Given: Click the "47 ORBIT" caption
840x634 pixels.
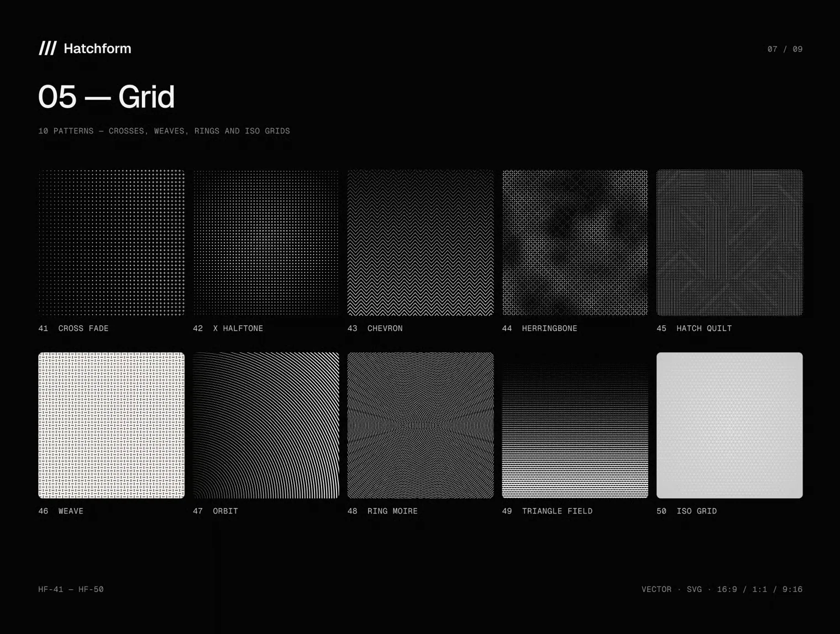Looking at the screenshot, I should (216, 511).
